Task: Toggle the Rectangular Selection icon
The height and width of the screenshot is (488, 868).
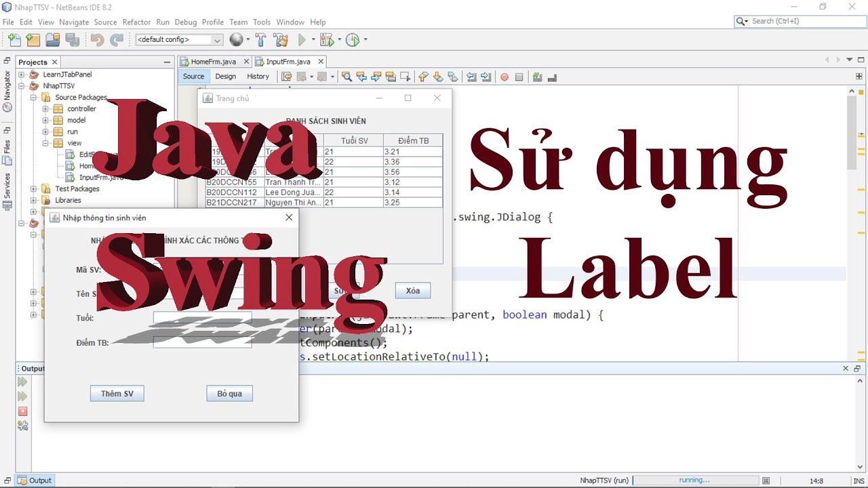Action: (406, 77)
